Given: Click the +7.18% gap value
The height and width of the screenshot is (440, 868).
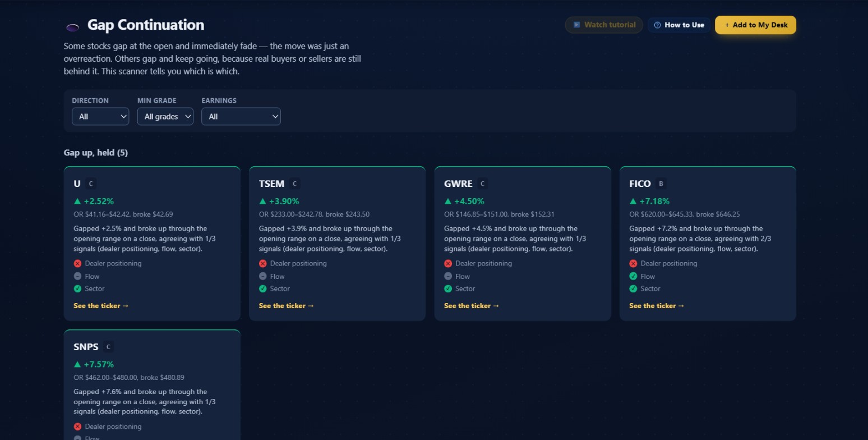Looking at the screenshot, I should [x=654, y=201].
